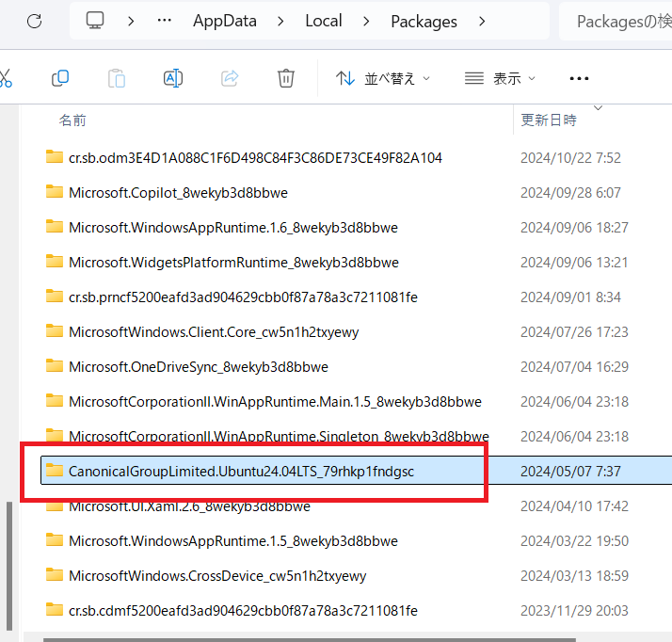The height and width of the screenshot is (642, 672).
Task: Expand the chevron after AppData
Action: coord(280,21)
